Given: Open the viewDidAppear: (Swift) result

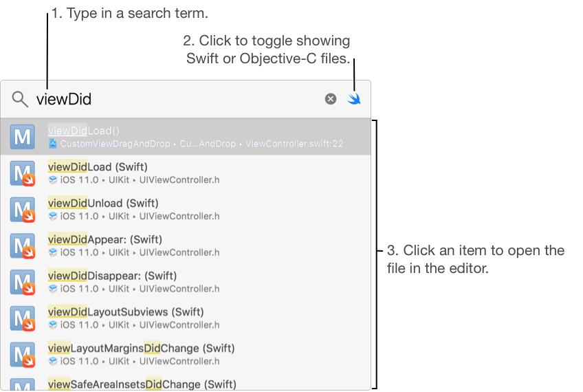Looking at the screenshot, I should [186, 246].
